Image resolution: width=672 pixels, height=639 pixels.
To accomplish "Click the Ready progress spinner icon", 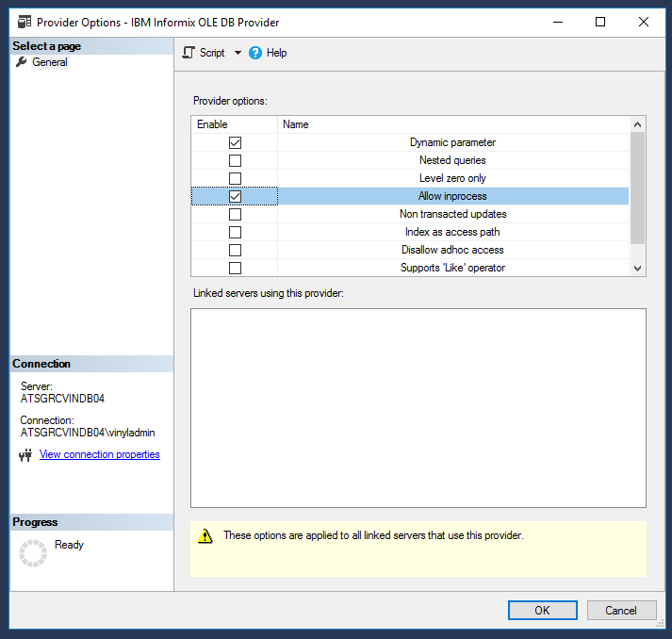I will pyautogui.click(x=33, y=553).
